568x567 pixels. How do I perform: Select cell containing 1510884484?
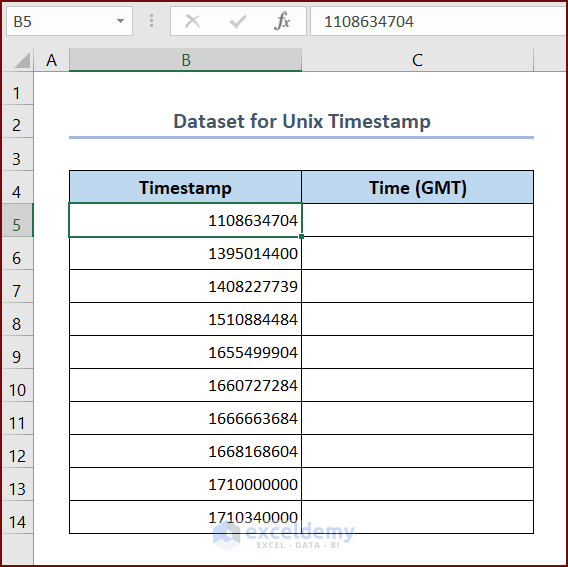pos(185,319)
